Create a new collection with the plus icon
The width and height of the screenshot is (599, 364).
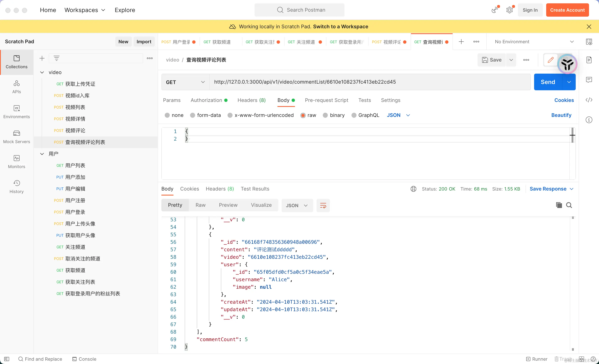click(x=42, y=58)
